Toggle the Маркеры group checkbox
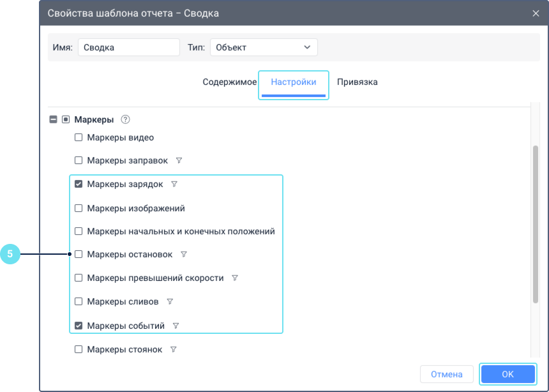The height and width of the screenshot is (392, 549). point(66,119)
